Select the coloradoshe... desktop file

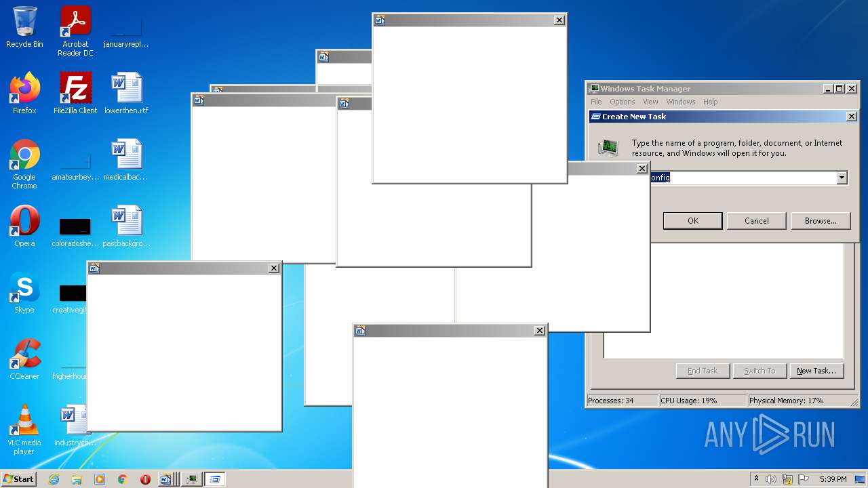(75, 231)
